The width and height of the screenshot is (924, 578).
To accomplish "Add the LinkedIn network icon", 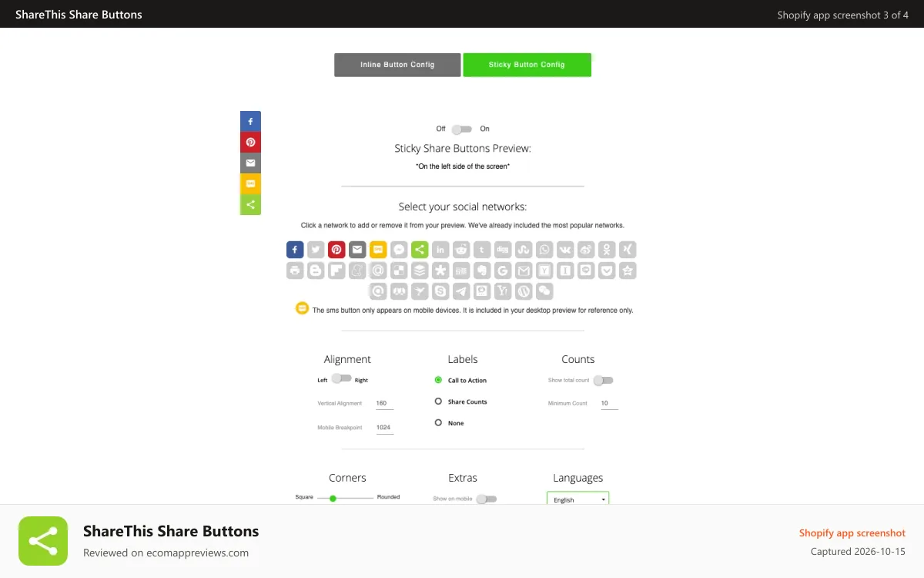I will 440,250.
